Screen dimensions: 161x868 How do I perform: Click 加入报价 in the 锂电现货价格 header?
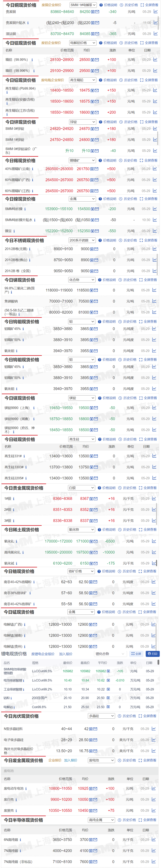coord(66,654)
